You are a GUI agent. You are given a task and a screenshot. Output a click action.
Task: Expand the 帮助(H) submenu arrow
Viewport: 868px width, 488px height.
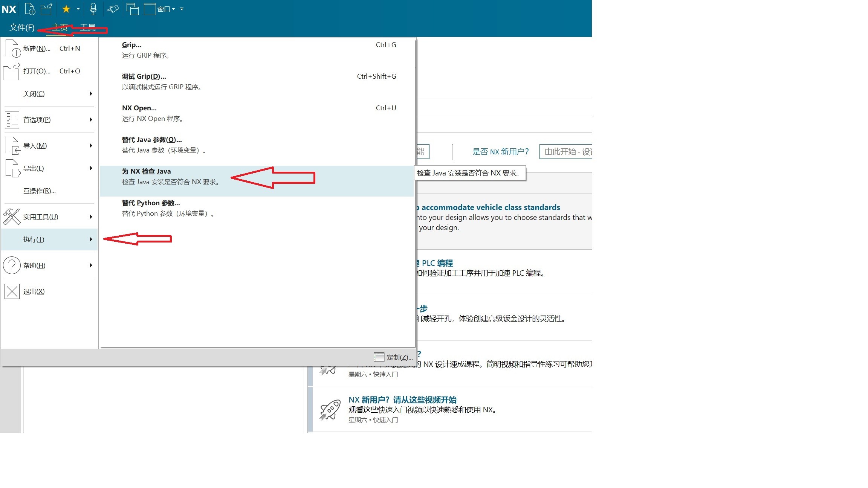coord(91,265)
